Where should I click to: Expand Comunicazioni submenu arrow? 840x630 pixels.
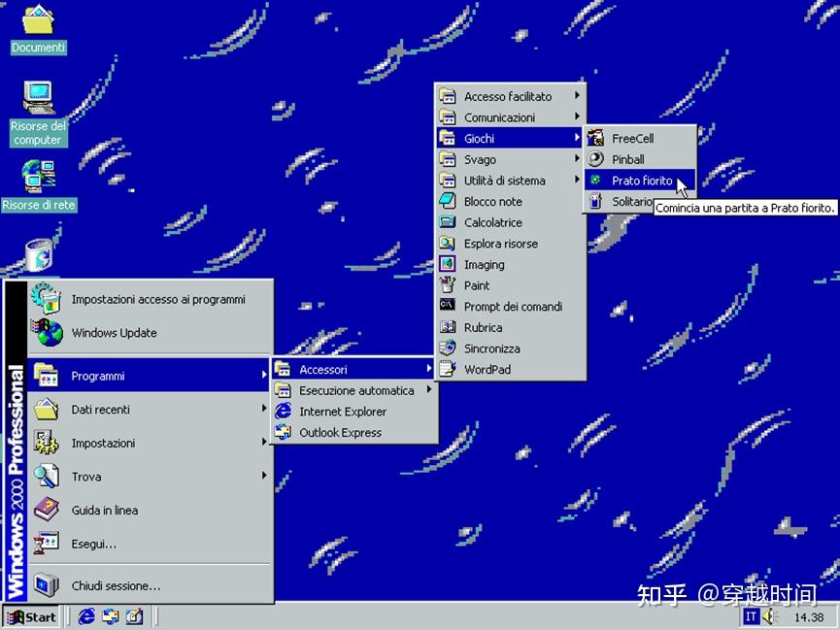[577, 116]
